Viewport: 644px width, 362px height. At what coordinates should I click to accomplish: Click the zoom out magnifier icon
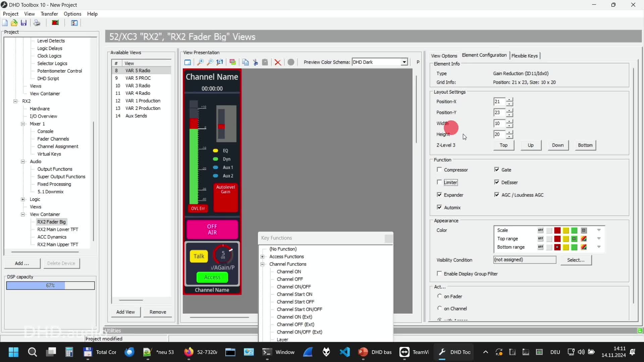tap(210, 62)
